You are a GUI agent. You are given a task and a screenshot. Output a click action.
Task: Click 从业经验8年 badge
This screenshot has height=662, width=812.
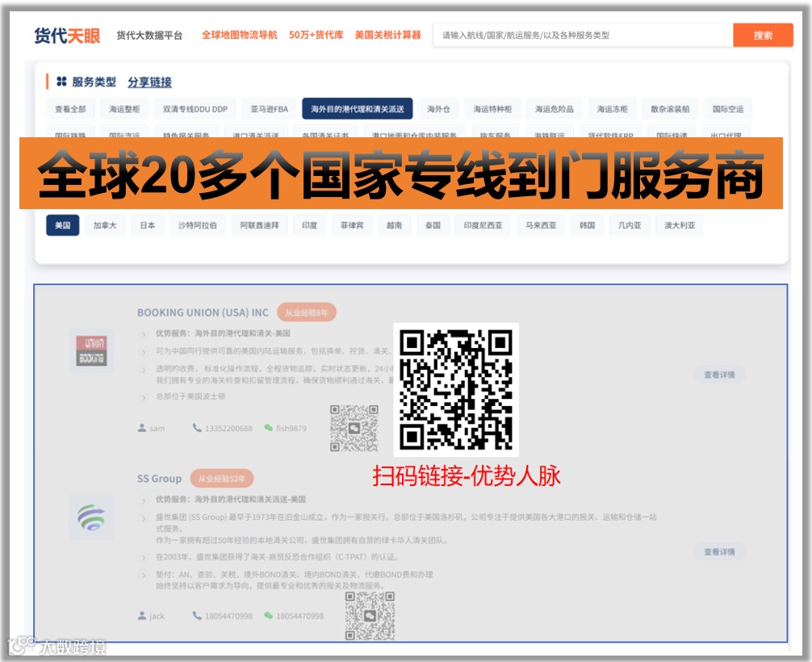coord(307,312)
